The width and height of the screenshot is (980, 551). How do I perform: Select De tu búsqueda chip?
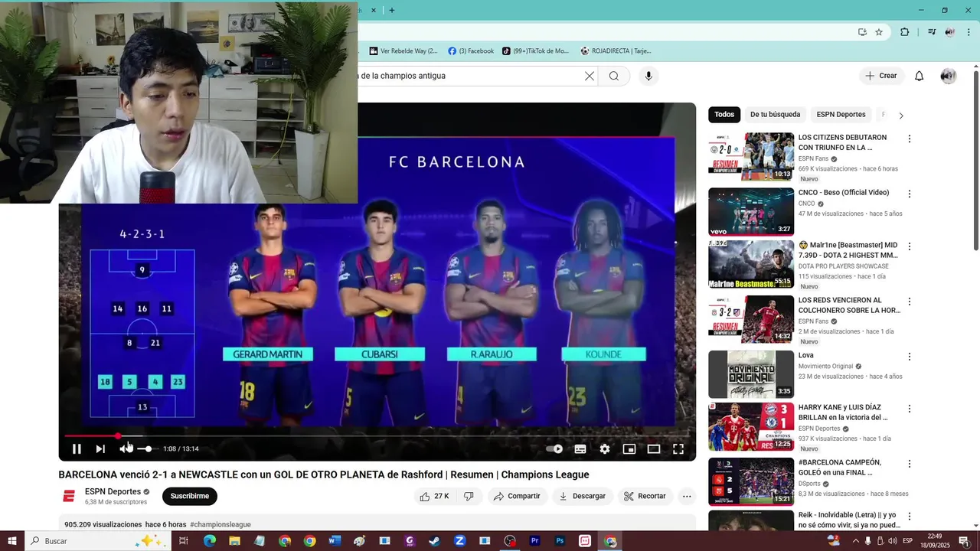(775, 115)
